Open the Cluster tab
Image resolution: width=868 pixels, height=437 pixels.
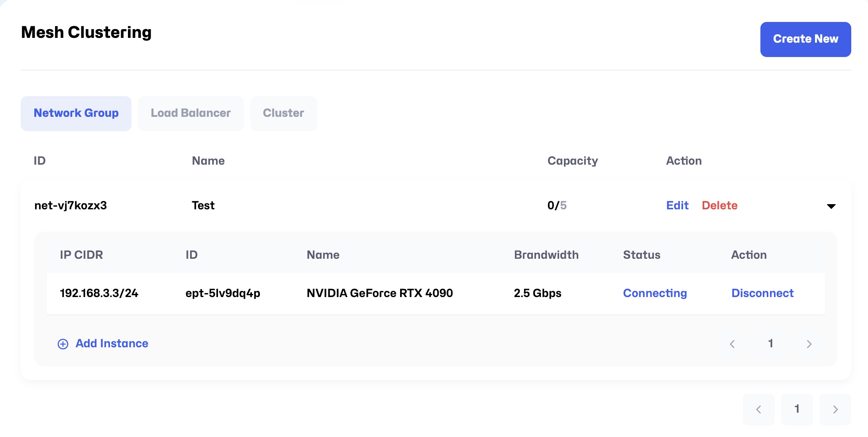pyautogui.click(x=283, y=113)
